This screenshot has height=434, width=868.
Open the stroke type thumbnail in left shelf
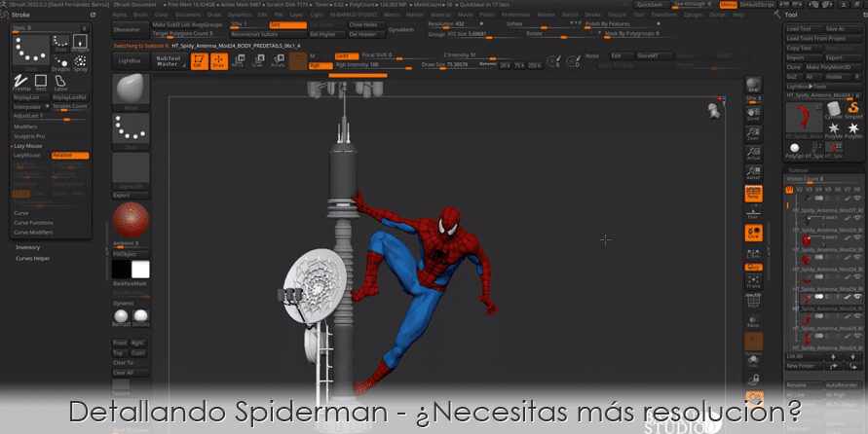(x=131, y=130)
